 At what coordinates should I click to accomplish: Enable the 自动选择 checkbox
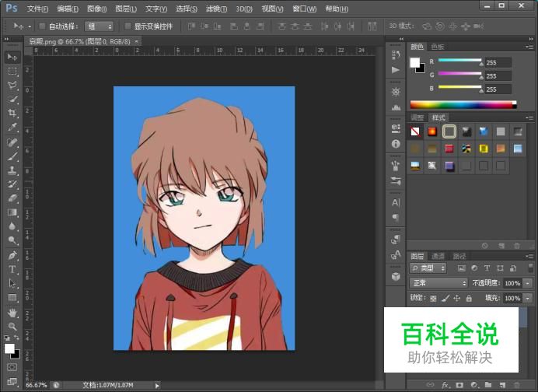(42, 26)
